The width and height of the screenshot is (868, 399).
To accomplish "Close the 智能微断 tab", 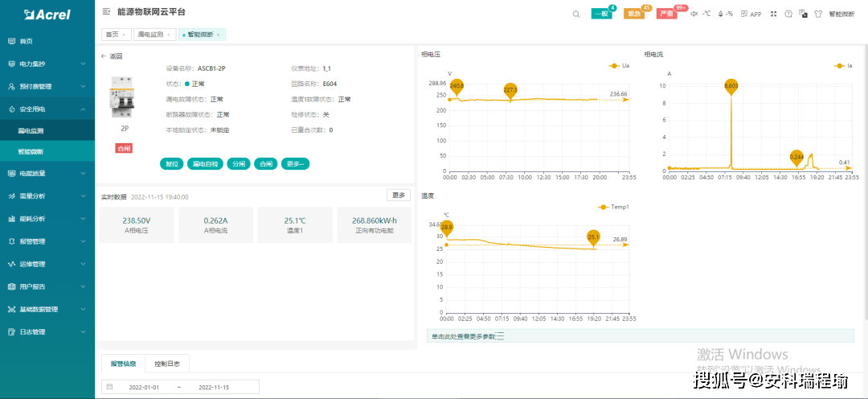I will (x=218, y=35).
